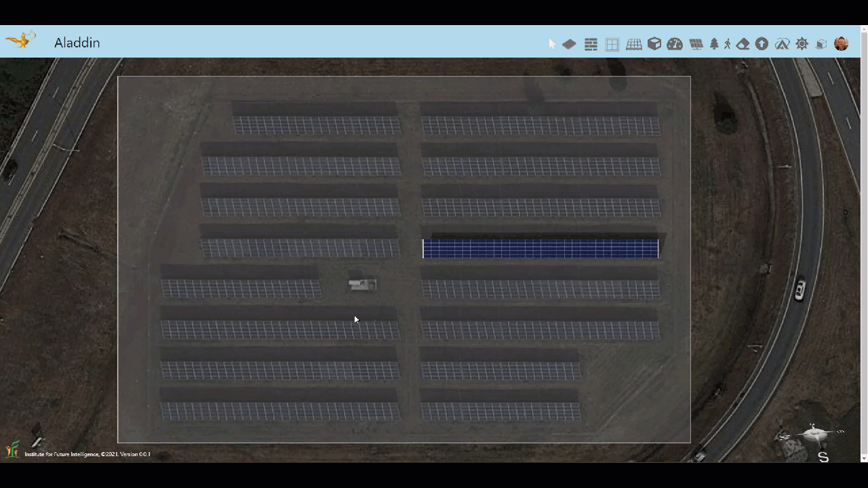Toggle the sun heliodon icon
868x488 pixels.
coord(802,44)
